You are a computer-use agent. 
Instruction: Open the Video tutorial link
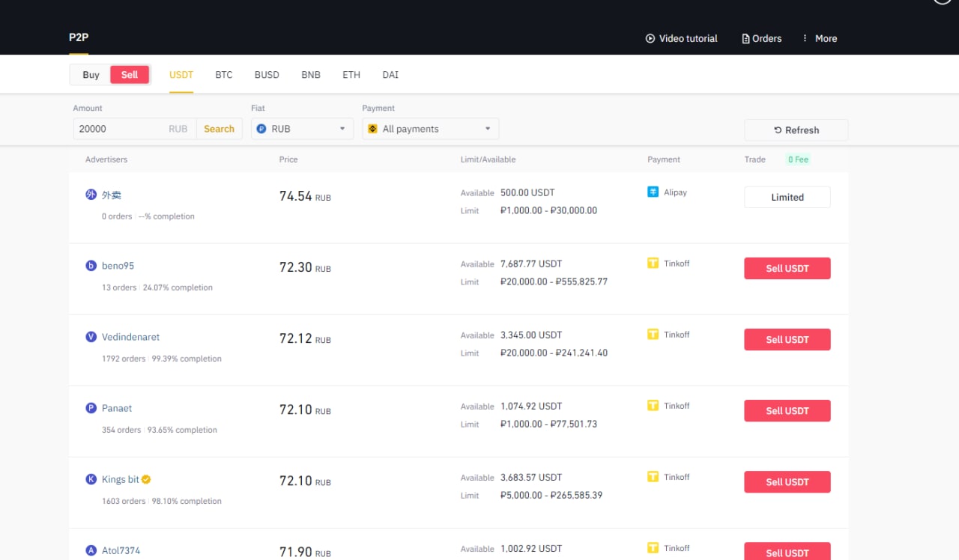click(x=681, y=38)
